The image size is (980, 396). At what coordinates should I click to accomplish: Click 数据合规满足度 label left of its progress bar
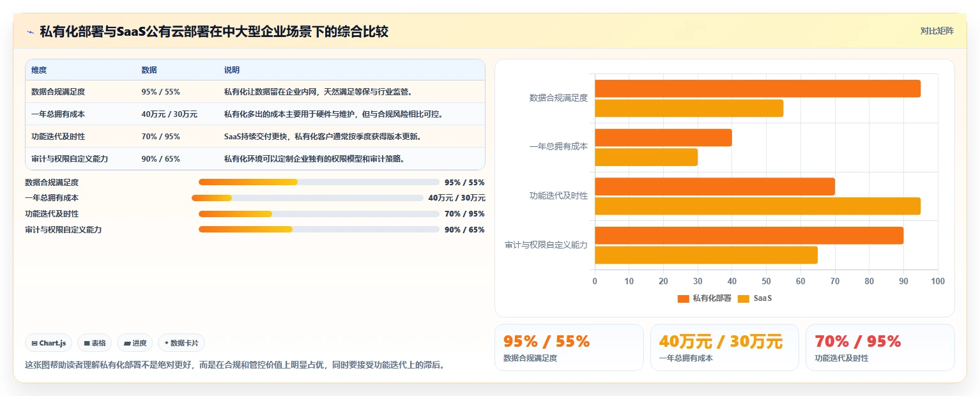52,182
